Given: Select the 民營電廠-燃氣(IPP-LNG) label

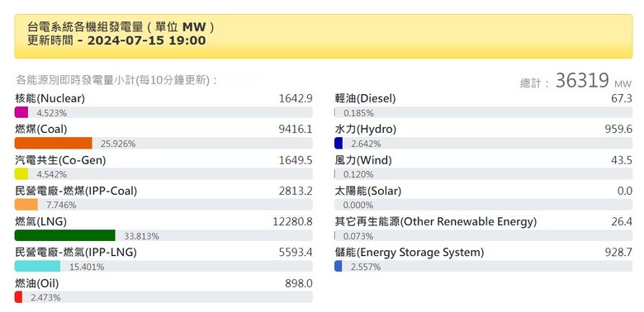Looking at the screenshot, I should (76, 252).
